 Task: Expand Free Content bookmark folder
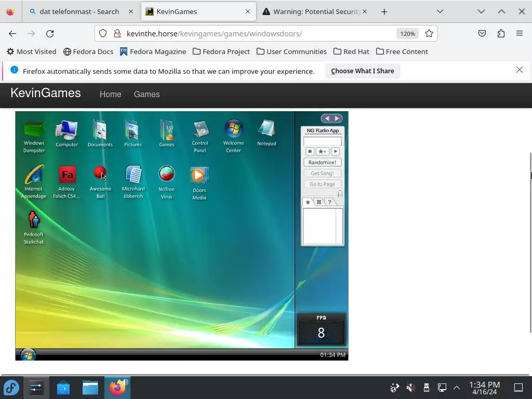[x=402, y=51]
